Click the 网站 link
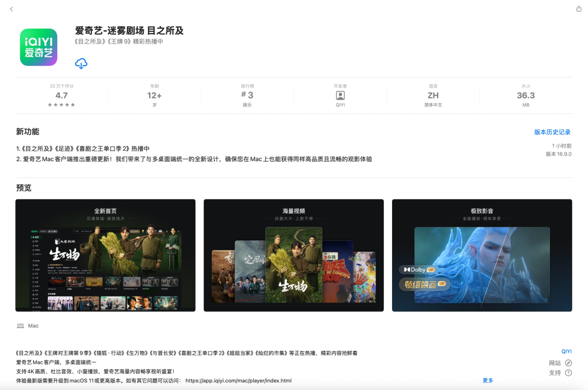This screenshot has height=390, width=588. pos(555,363)
